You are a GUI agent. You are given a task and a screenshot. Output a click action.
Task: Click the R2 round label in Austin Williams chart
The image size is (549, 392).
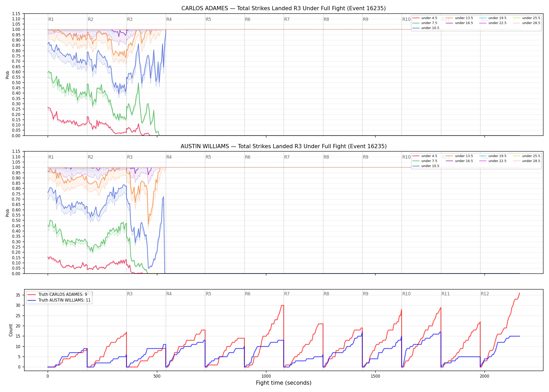coord(90,157)
